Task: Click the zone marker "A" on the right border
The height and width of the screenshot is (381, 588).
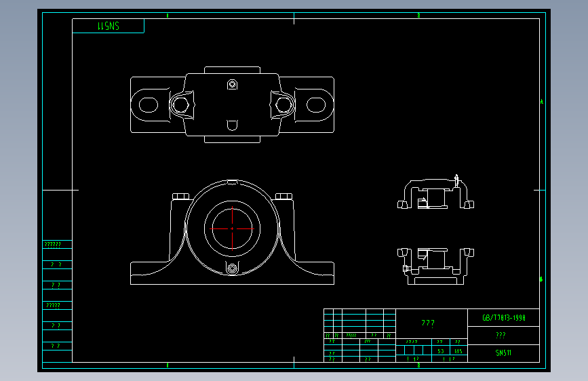Action: coord(541,102)
